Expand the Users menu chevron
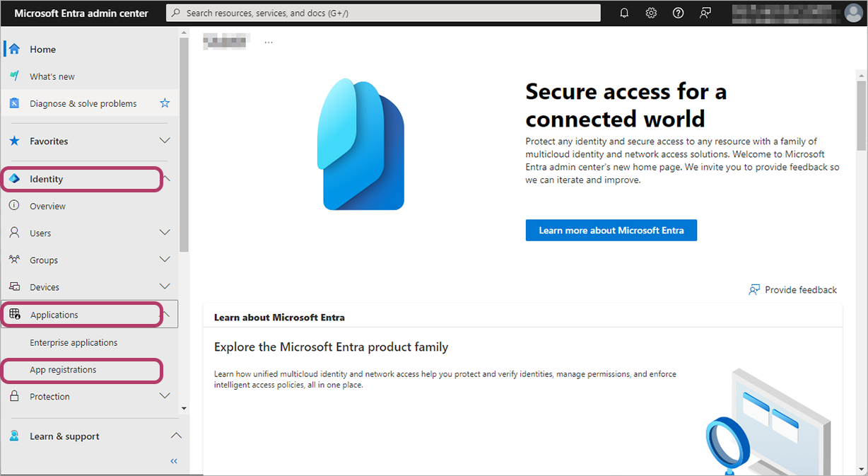 pyautogui.click(x=165, y=233)
